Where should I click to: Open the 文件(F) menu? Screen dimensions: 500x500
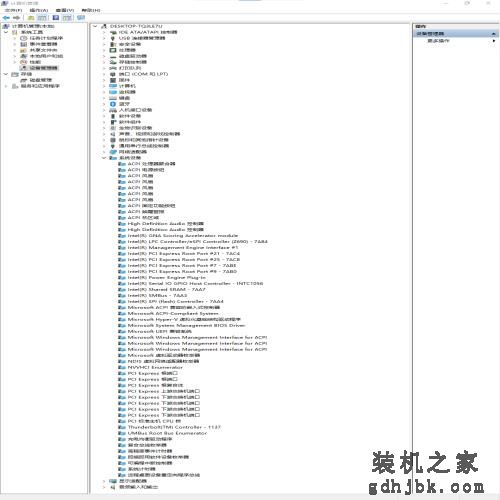click(x=13, y=10)
